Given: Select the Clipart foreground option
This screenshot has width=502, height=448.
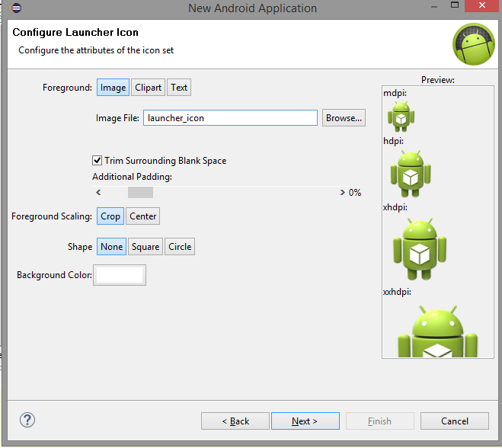Looking at the screenshot, I should [x=148, y=88].
